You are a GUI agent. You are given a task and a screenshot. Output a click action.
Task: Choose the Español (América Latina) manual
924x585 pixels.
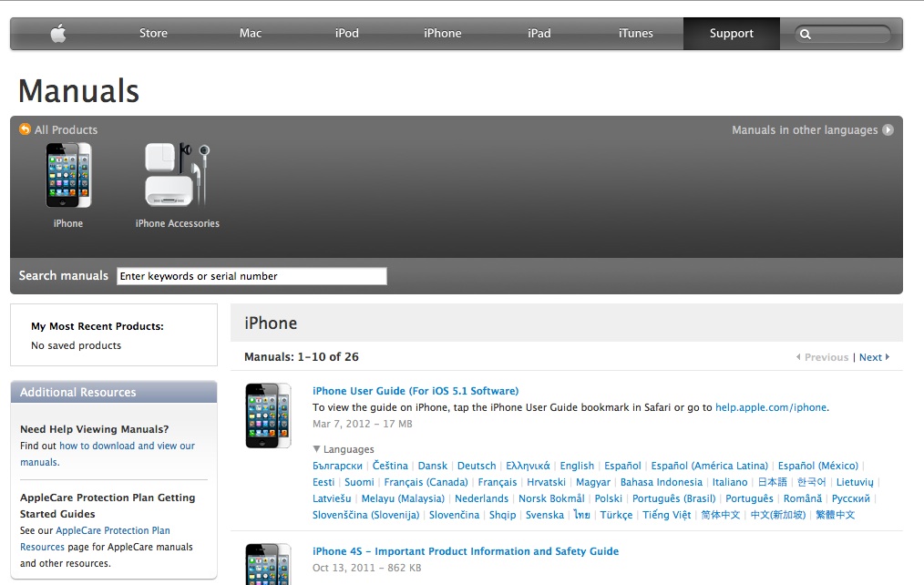[710, 466]
